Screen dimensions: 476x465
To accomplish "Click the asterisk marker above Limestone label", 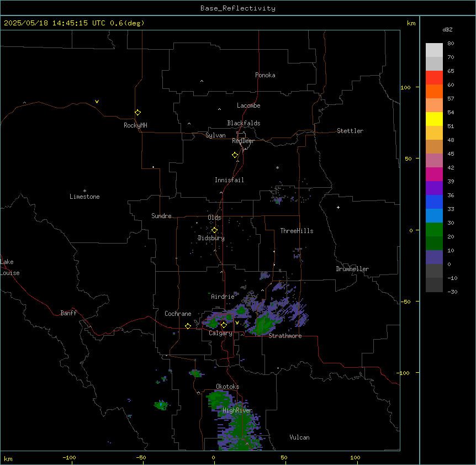I will click(x=84, y=191).
